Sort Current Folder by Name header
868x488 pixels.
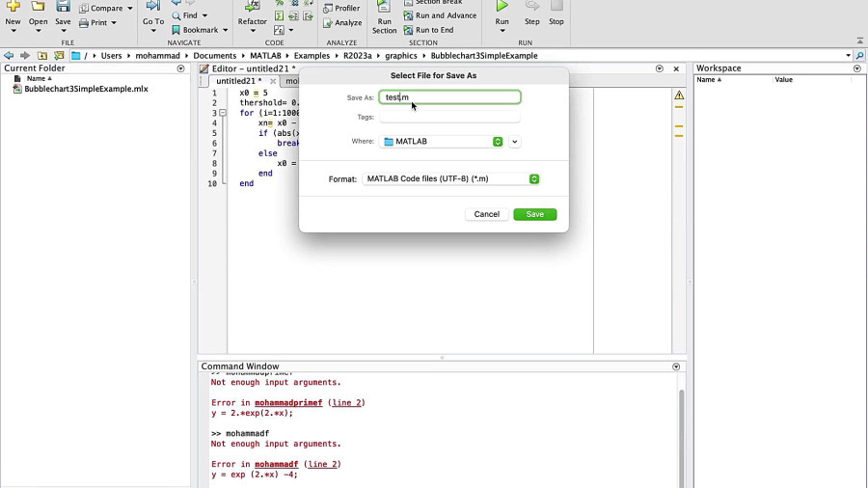(40, 78)
